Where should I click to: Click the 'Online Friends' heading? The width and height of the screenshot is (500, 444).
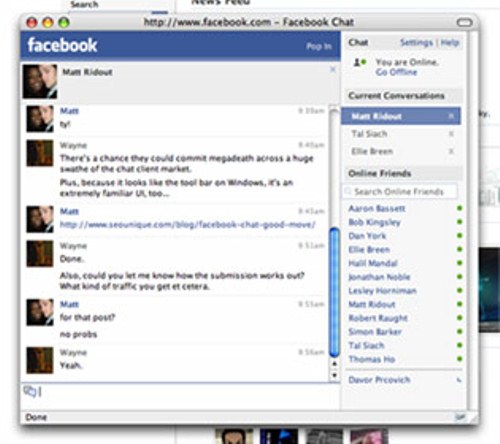tap(380, 174)
